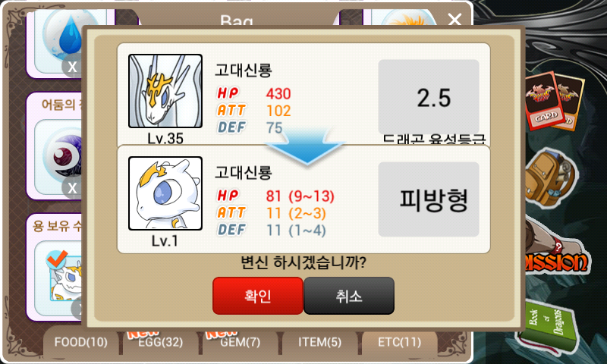Viewport: 607px width, 364px height.
Task: Confirm transformation with the red 확인 button
Action: coord(258,296)
